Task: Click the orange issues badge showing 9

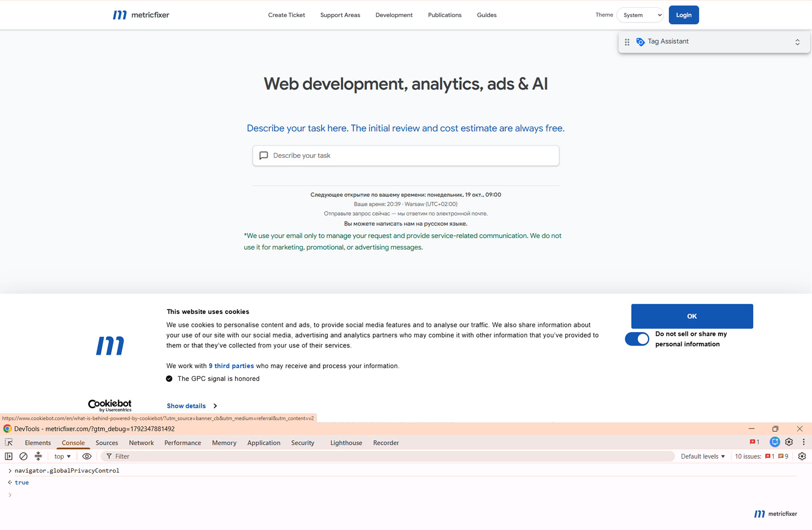Action: (783, 456)
